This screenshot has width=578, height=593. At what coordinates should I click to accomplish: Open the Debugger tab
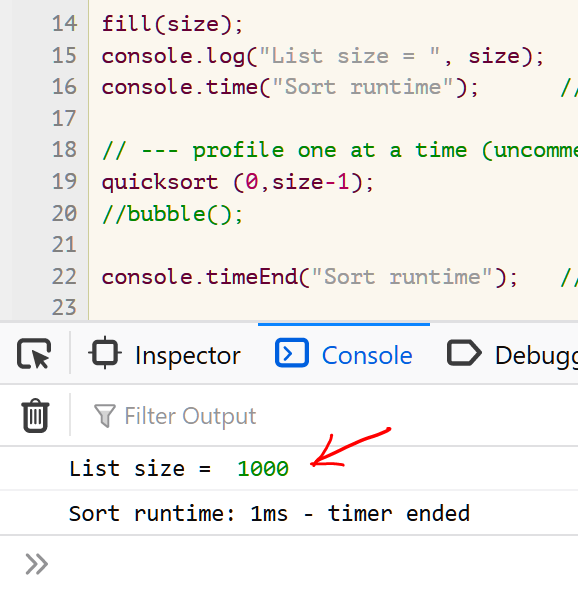(x=512, y=355)
